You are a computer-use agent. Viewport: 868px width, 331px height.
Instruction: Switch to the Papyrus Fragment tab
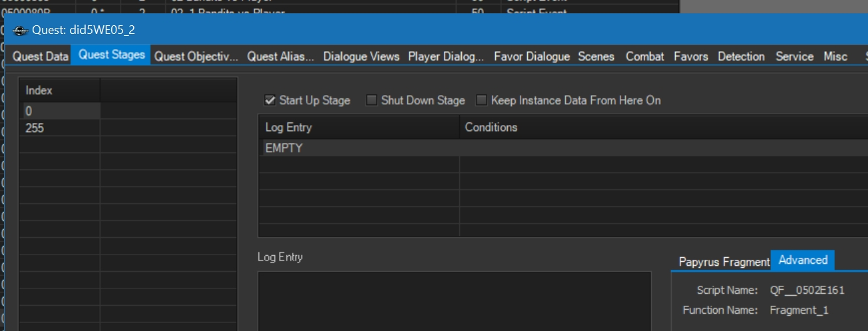tap(724, 262)
